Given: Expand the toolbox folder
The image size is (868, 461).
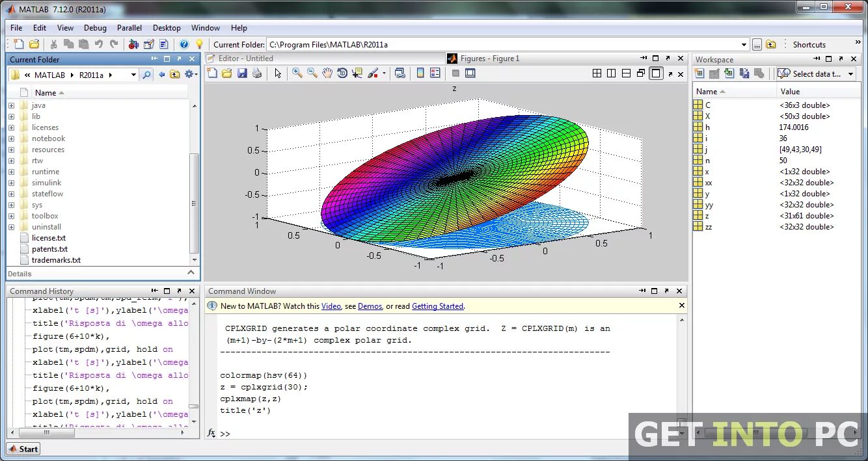Looking at the screenshot, I should pyautogui.click(x=11, y=216).
